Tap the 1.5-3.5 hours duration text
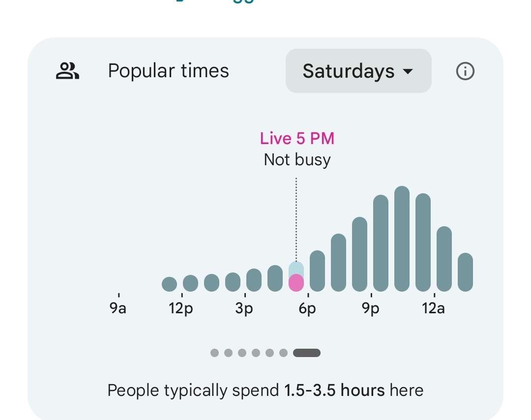Image resolution: width=531 pixels, height=420 pixels. coord(334,391)
